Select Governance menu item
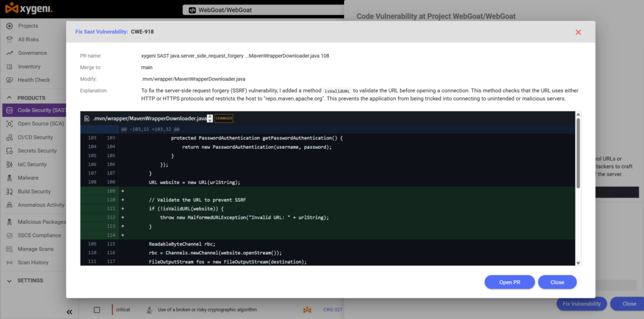The height and width of the screenshot is (319, 644). (33, 53)
